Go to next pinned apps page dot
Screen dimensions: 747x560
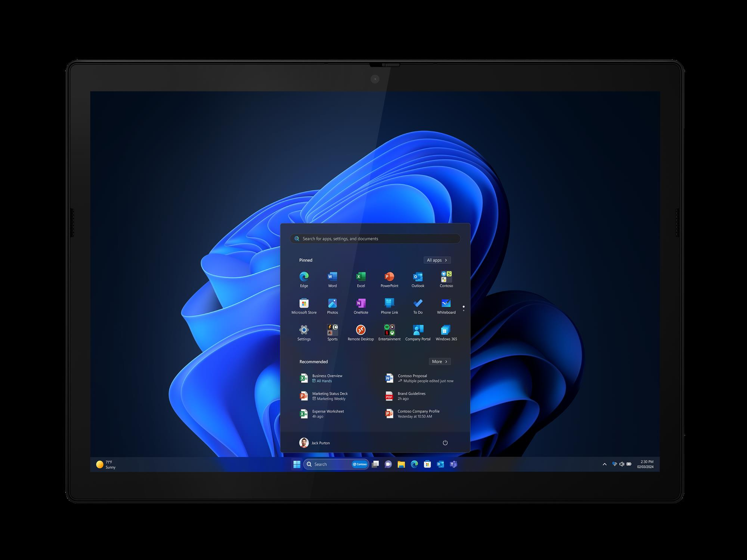pos(463,310)
